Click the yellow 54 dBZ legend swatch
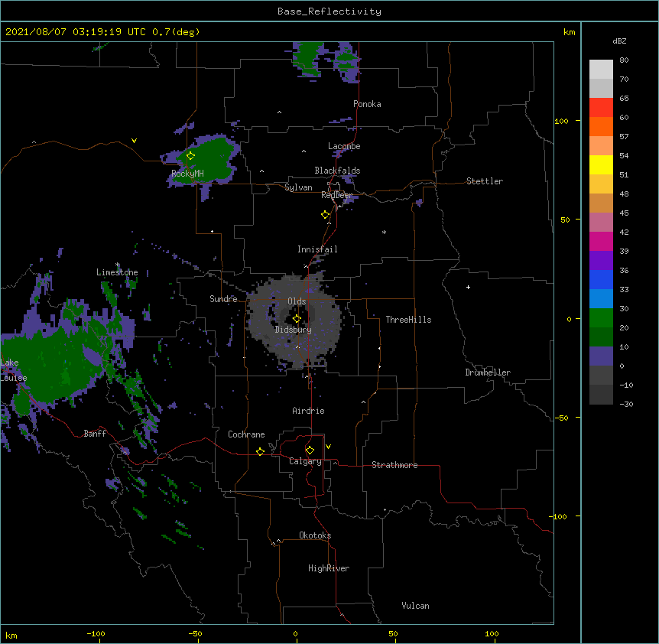 click(x=601, y=164)
